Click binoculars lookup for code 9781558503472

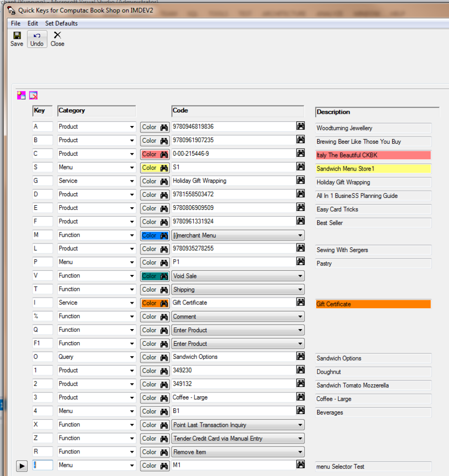pyautogui.click(x=300, y=193)
